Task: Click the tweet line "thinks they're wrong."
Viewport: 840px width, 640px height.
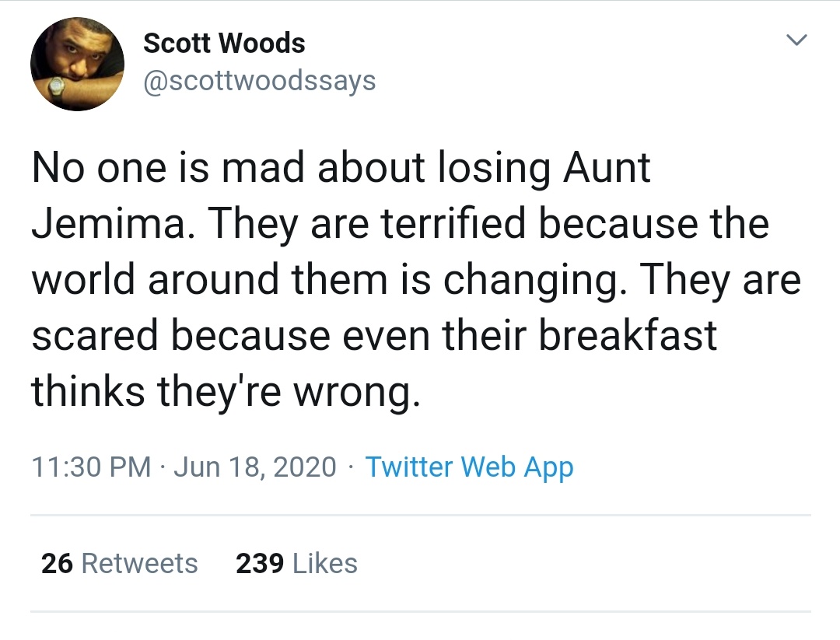Action: 226,391
